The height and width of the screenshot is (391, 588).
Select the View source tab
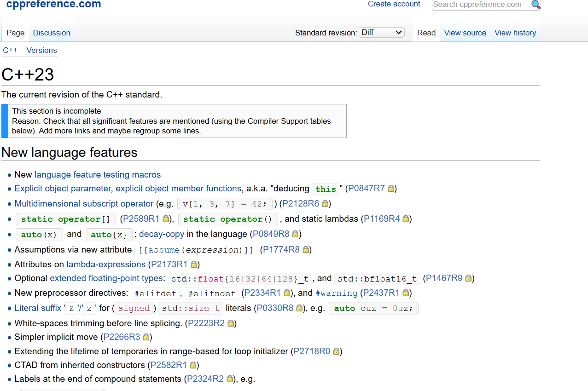tap(465, 33)
